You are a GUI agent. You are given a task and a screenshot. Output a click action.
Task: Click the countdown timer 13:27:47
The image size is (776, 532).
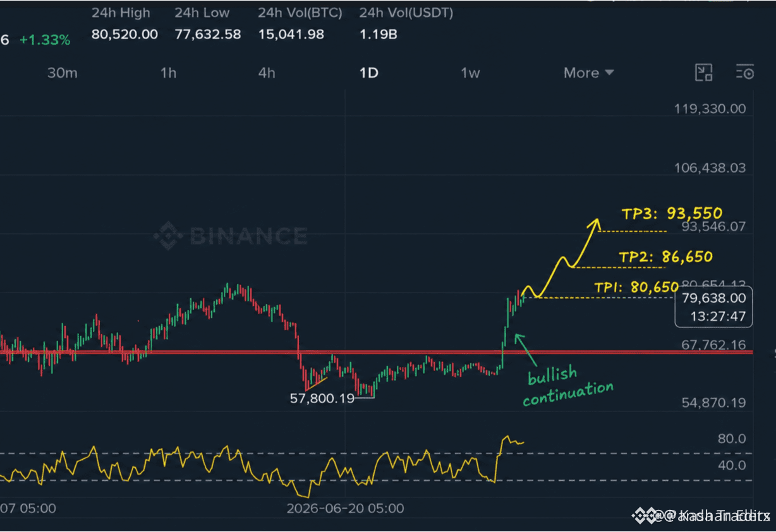coord(717,316)
